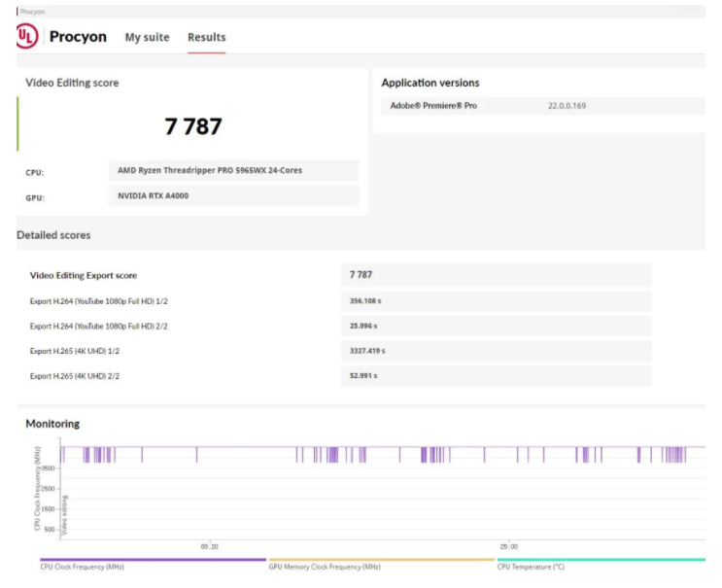Click the Procyon title text

point(78,36)
